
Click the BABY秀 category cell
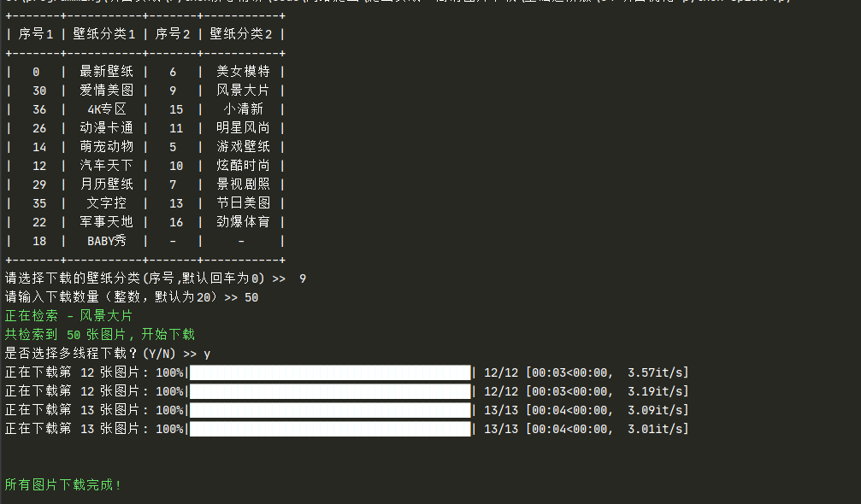tap(107, 241)
